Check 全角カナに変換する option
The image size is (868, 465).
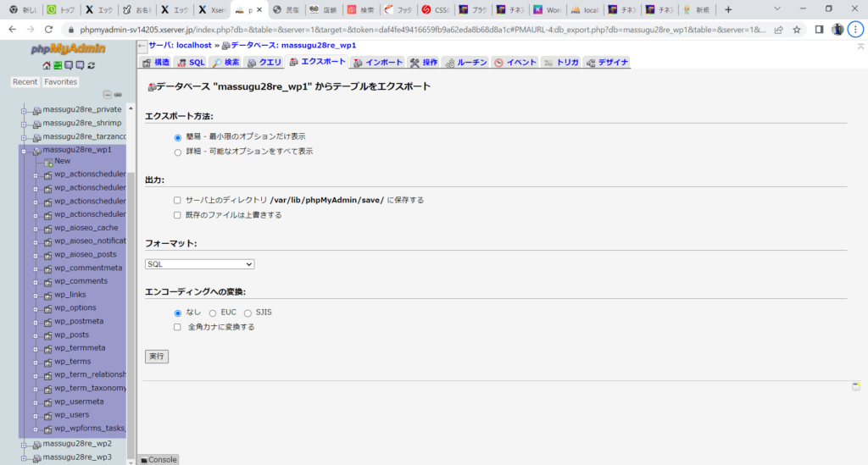click(177, 327)
